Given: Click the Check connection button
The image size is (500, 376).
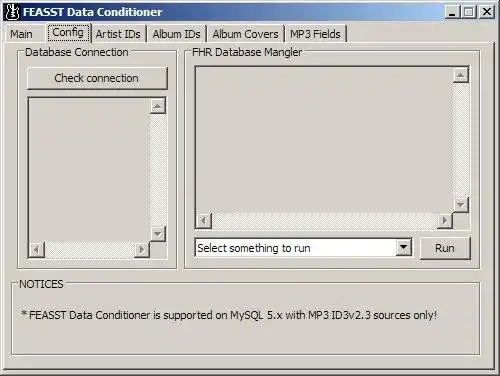Looking at the screenshot, I should click(x=97, y=78).
